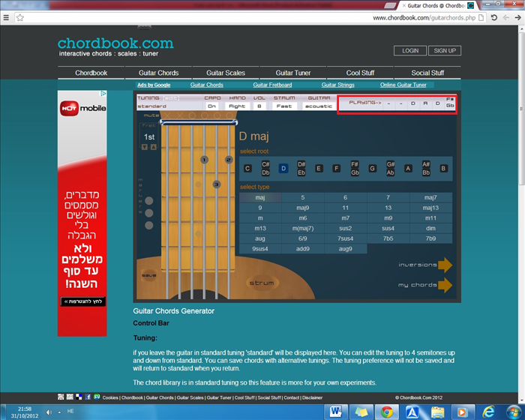
Task: Change the Hand 'Right' setting
Action: point(237,106)
